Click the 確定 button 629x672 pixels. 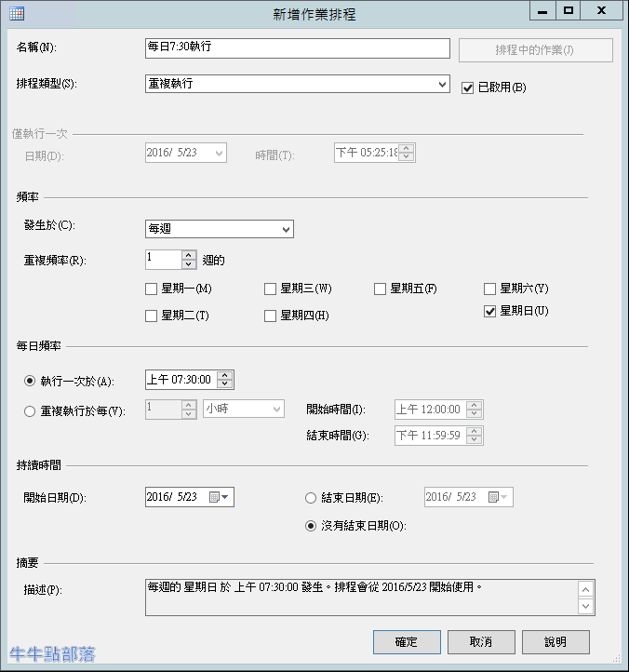point(407,642)
